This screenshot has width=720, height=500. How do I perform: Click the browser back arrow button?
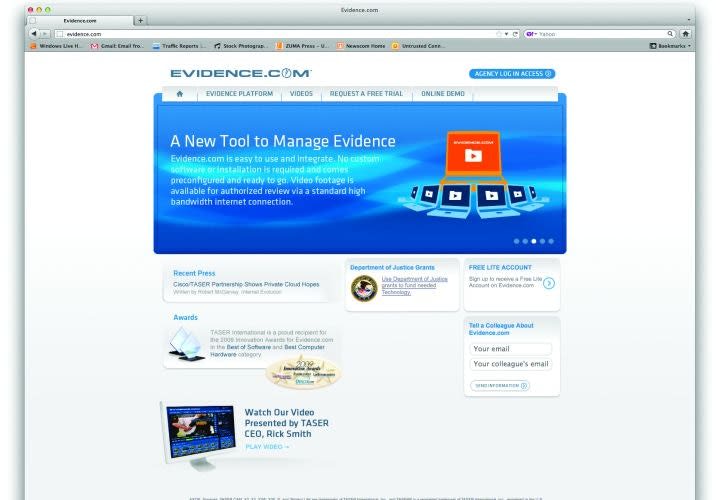click(34, 33)
